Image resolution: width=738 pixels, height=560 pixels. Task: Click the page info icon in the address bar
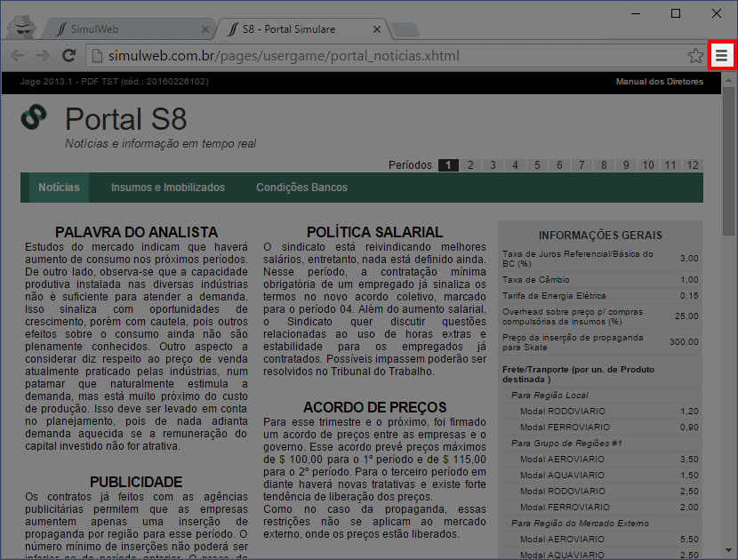(x=97, y=55)
